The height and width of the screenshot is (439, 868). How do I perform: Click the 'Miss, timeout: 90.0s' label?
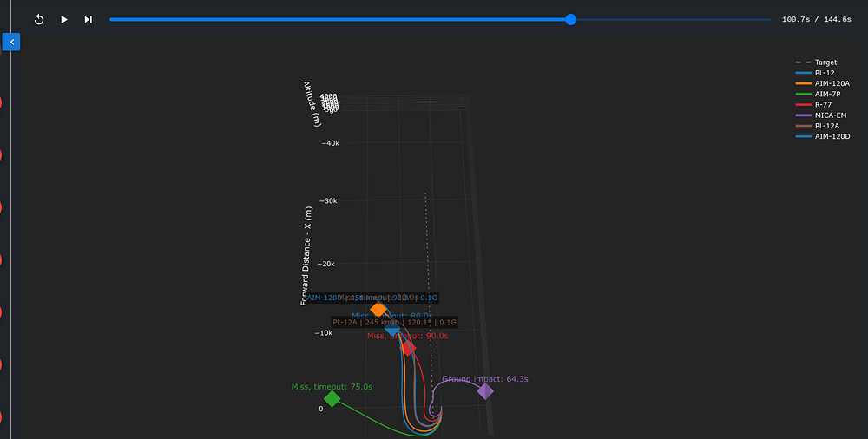[x=407, y=336]
